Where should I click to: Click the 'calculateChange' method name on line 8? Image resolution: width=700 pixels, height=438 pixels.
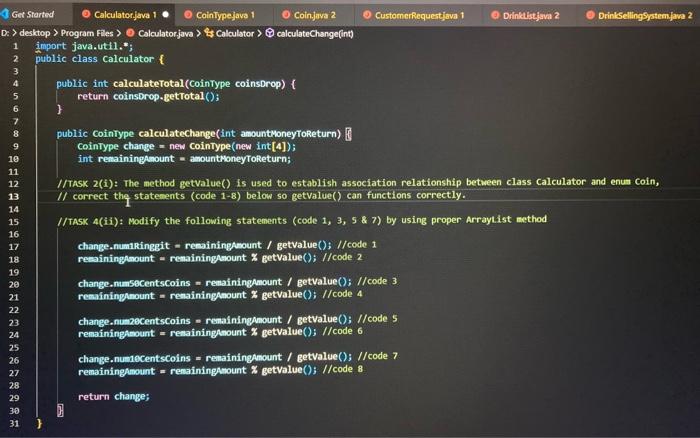[177, 133]
